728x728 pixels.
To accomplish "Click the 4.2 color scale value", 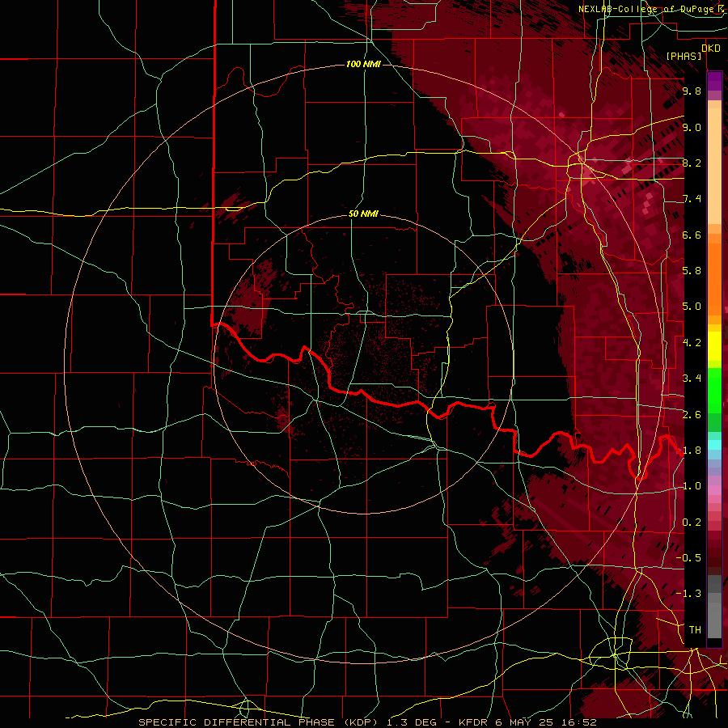I will pyautogui.click(x=692, y=343).
